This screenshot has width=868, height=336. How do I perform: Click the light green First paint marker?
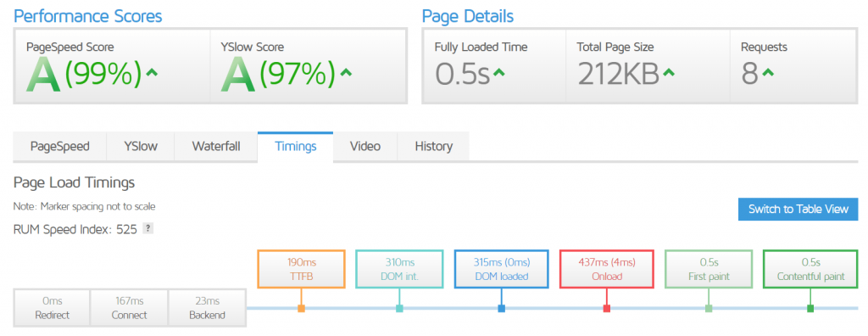click(x=709, y=308)
